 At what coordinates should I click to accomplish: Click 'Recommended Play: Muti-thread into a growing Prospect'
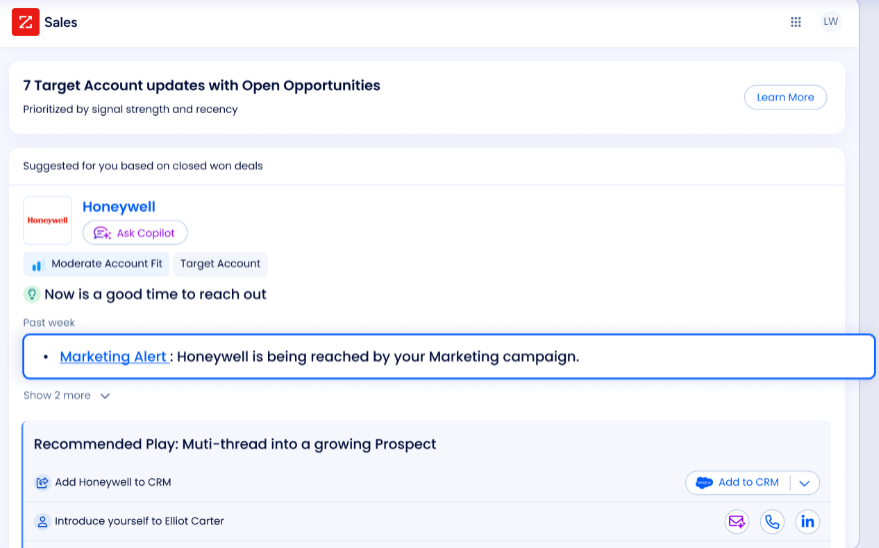235,444
